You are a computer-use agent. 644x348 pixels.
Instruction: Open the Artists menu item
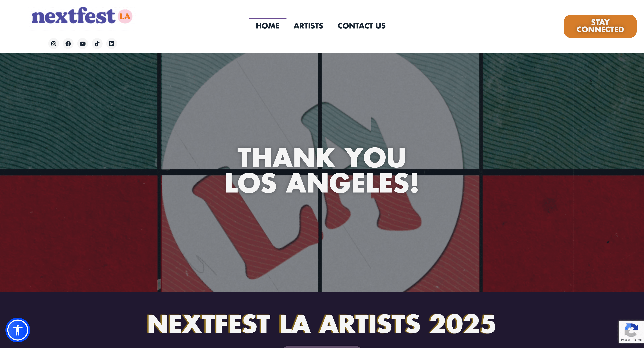(308, 26)
